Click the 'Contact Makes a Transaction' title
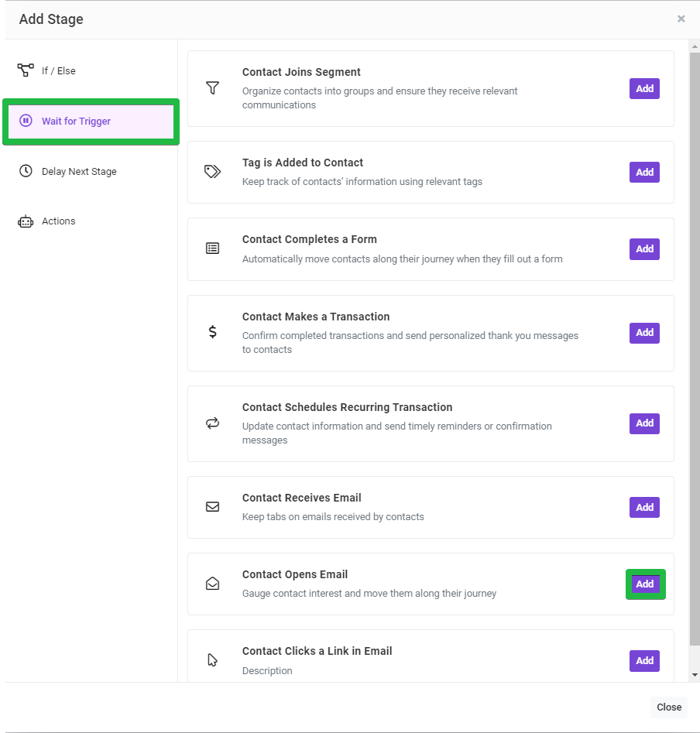Screen dimensions: 700x733 pos(316,317)
